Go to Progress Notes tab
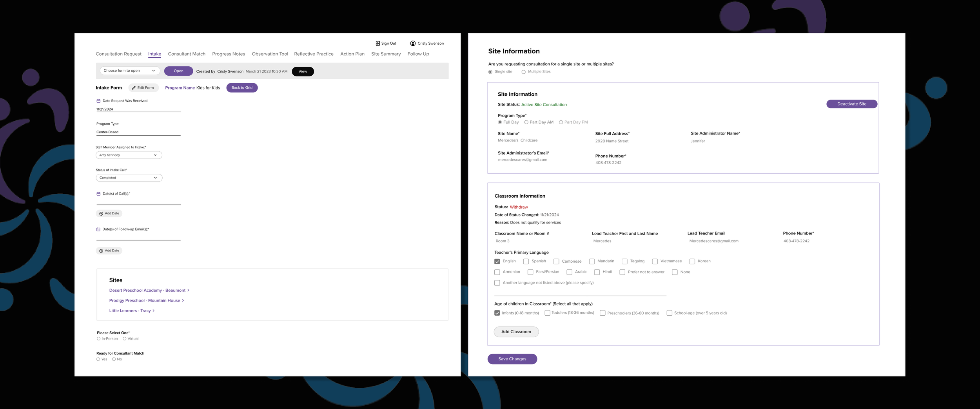The image size is (980, 409). tap(229, 54)
